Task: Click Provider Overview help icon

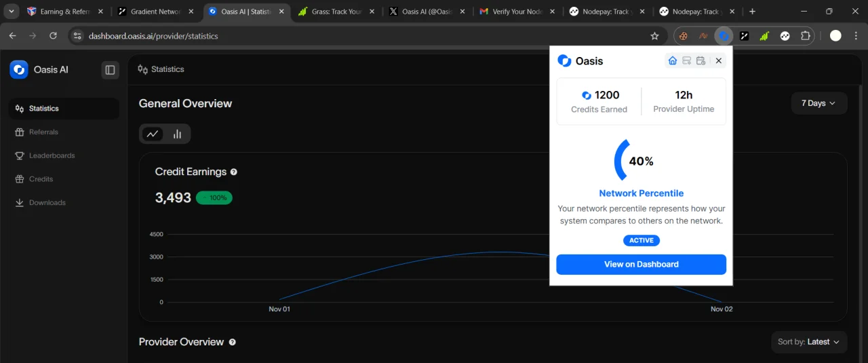Action: tap(232, 343)
